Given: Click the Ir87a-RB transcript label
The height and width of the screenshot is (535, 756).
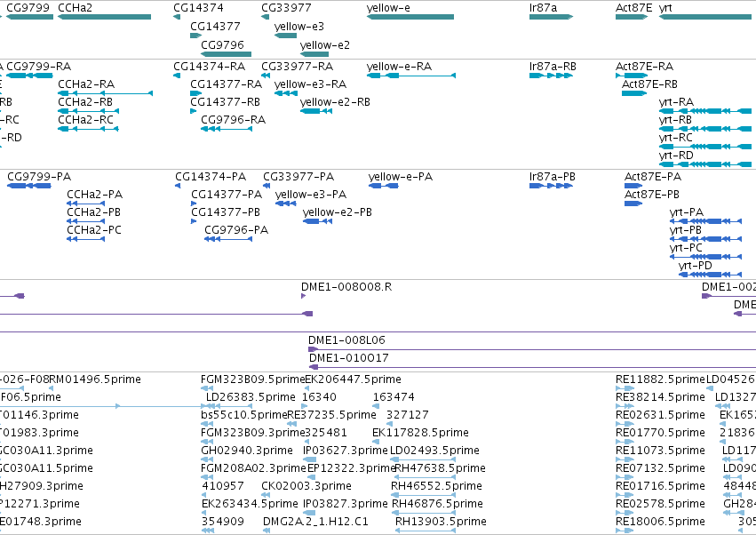Looking at the screenshot, I should 553,66.
